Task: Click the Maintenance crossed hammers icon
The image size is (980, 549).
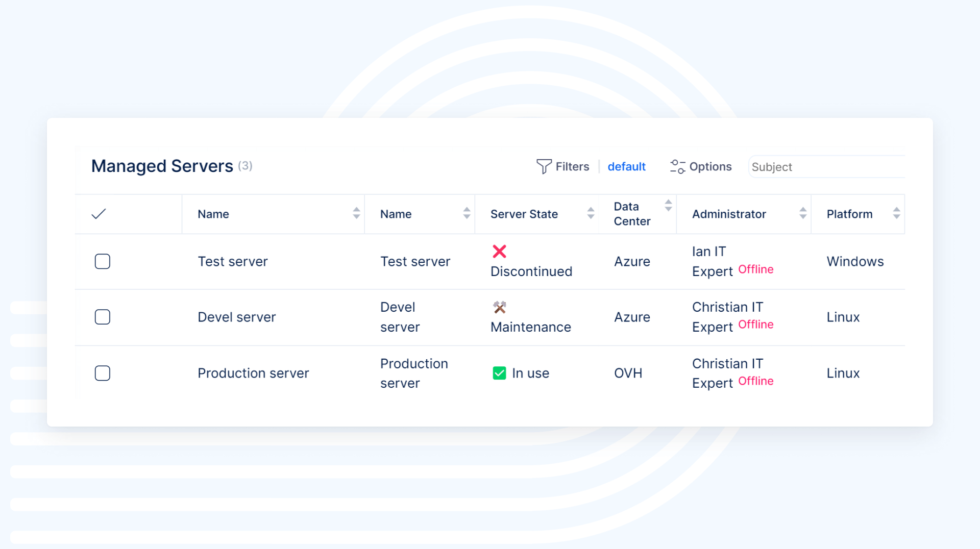Action: click(499, 307)
